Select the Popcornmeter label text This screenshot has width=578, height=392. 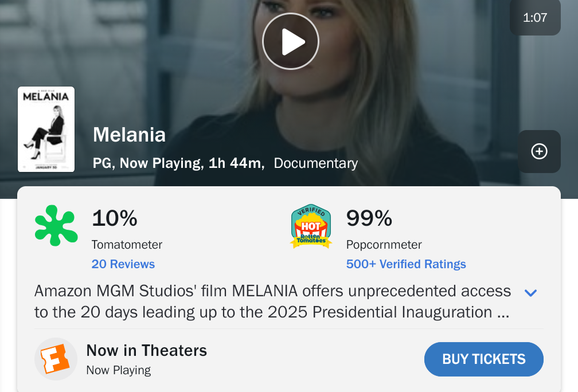point(384,245)
